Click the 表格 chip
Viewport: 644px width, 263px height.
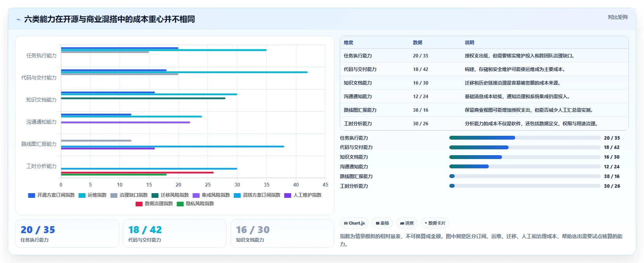(x=382, y=223)
